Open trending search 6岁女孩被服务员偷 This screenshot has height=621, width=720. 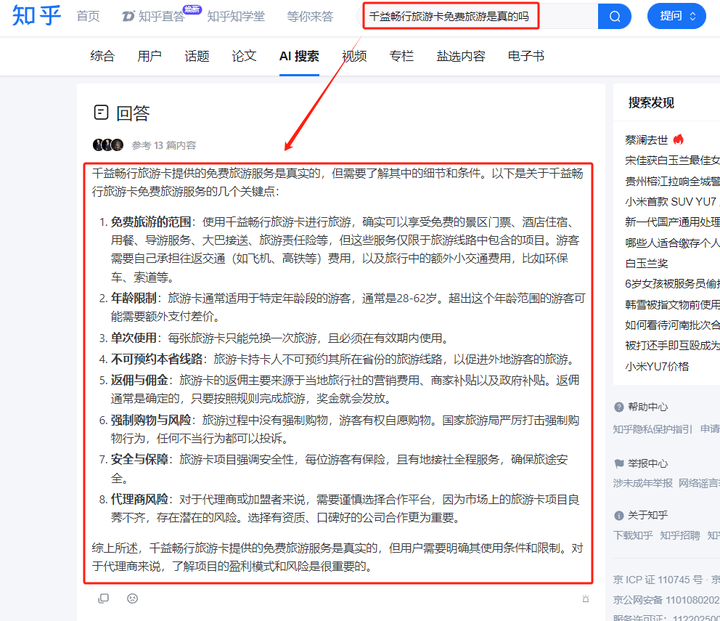pyautogui.click(x=672, y=284)
